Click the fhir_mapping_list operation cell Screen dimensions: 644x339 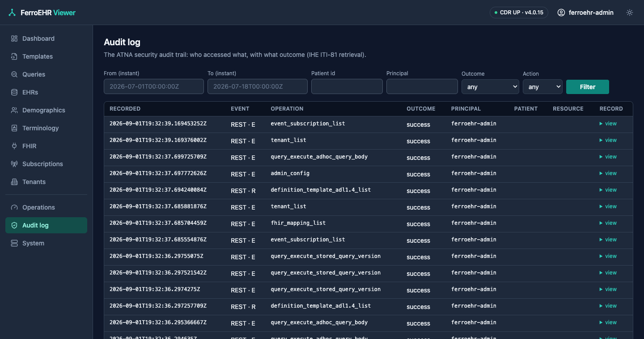pyautogui.click(x=298, y=223)
